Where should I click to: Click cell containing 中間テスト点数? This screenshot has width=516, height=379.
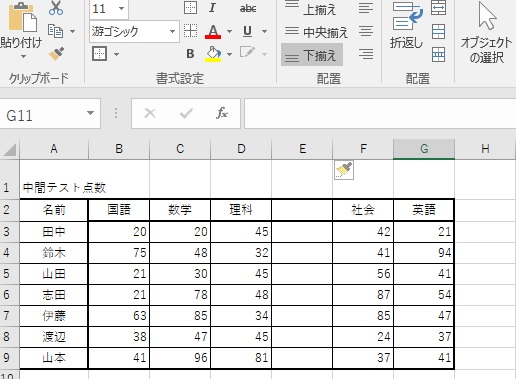(x=54, y=179)
